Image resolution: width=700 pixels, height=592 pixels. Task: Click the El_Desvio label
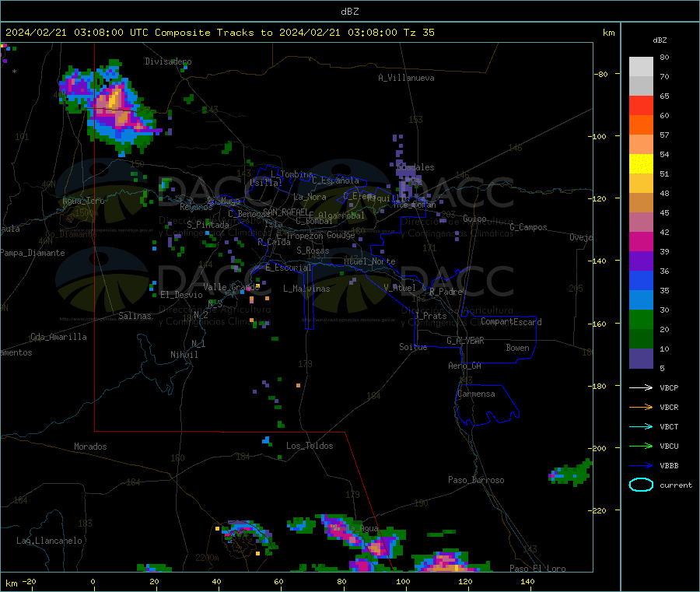(x=181, y=295)
